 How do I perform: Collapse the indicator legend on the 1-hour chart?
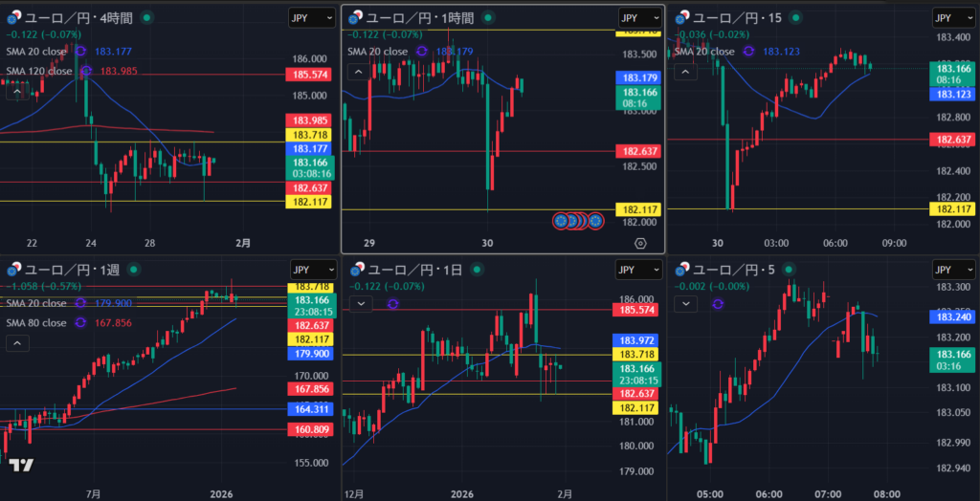pyautogui.click(x=356, y=72)
